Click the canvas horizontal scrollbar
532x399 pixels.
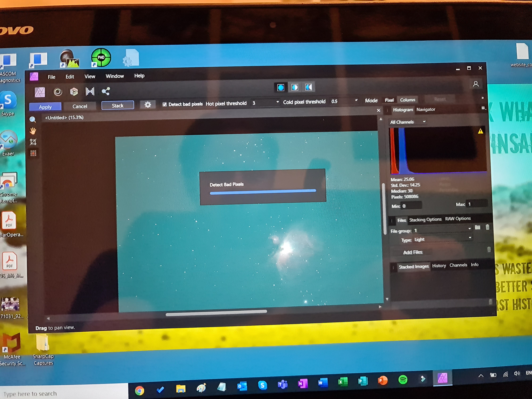[216, 313]
